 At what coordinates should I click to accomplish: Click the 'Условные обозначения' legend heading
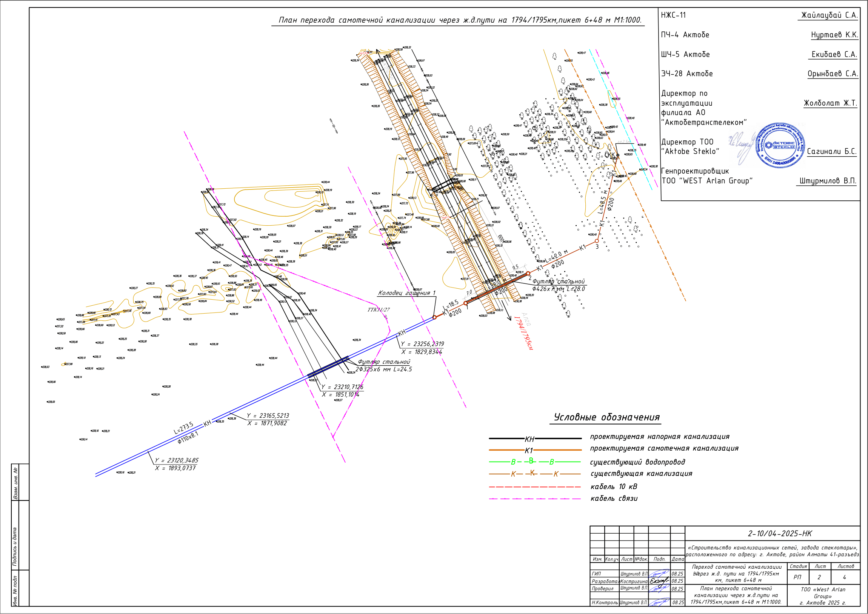pyautogui.click(x=607, y=417)
